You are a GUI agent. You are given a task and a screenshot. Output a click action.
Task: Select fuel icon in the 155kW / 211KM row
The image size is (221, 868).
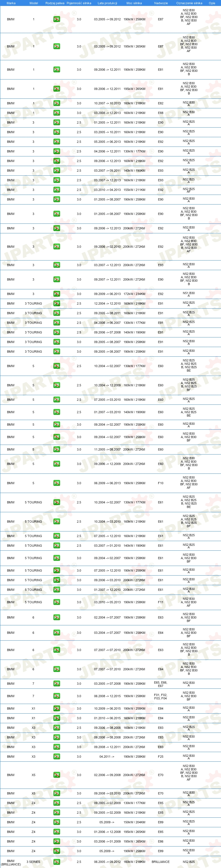click(x=57, y=190)
